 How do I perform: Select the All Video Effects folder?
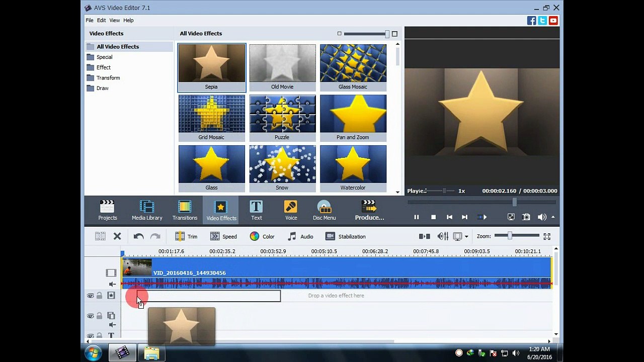(x=129, y=47)
